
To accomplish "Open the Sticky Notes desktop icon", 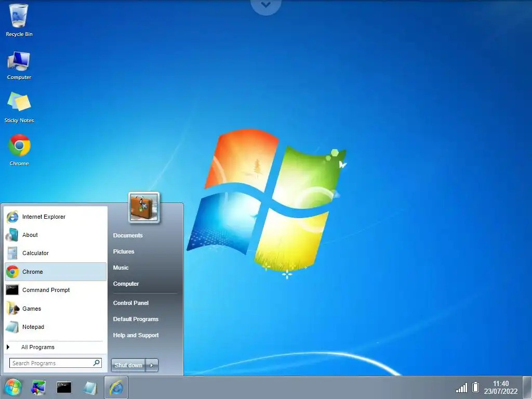I will [19, 108].
